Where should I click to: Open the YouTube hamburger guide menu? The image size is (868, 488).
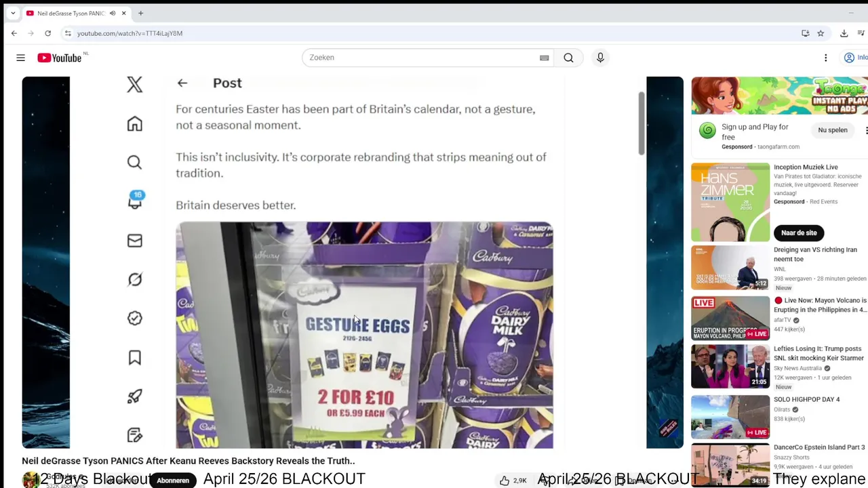[20, 58]
